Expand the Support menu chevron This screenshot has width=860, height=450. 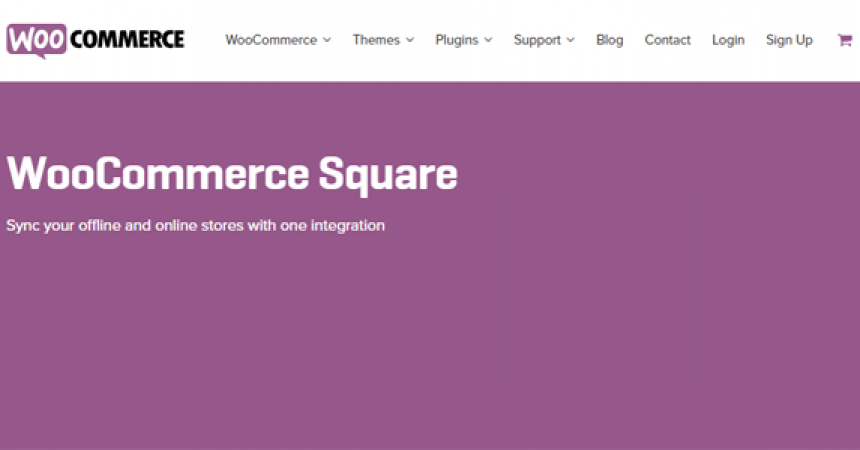570,40
